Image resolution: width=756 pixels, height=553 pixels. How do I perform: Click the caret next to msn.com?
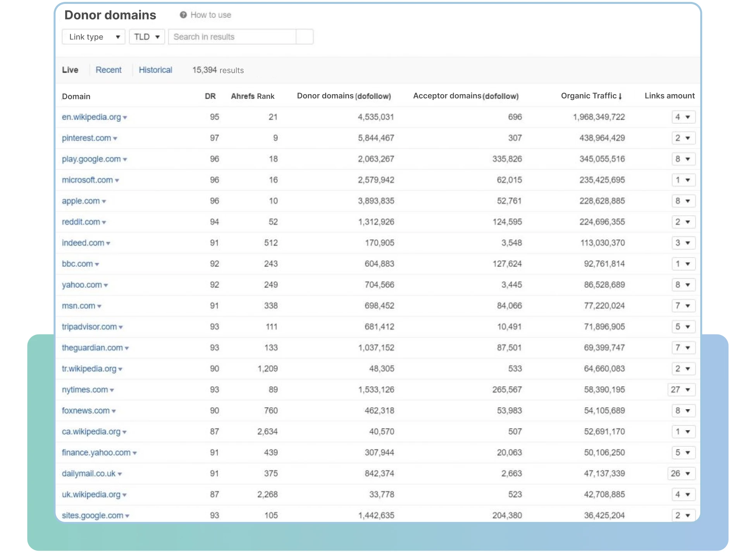[99, 306]
